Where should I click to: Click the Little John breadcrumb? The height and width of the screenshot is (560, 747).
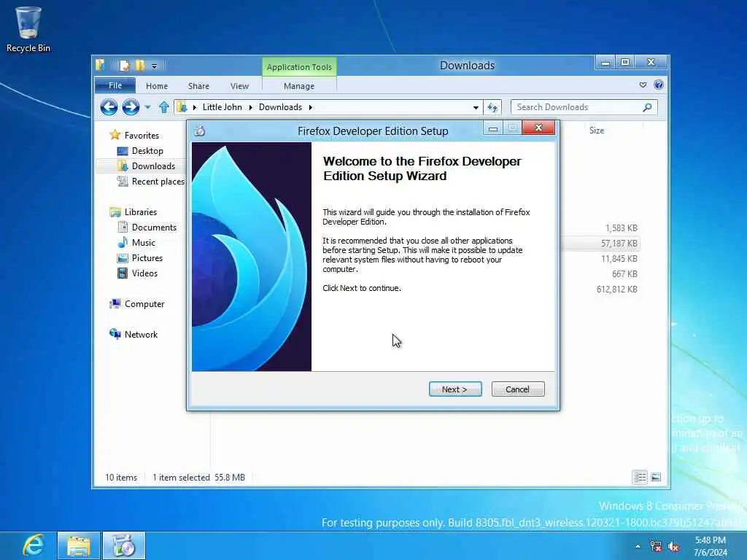click(222, 107)
